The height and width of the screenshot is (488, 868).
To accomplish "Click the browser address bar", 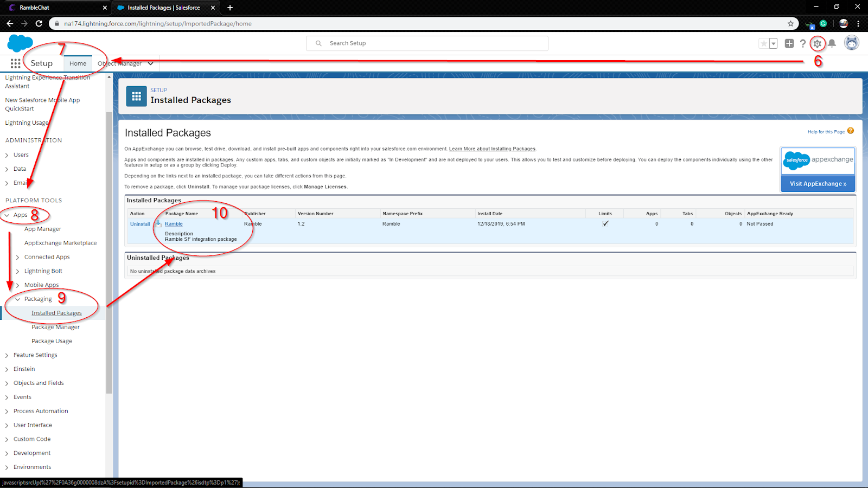I will point(423,23).
